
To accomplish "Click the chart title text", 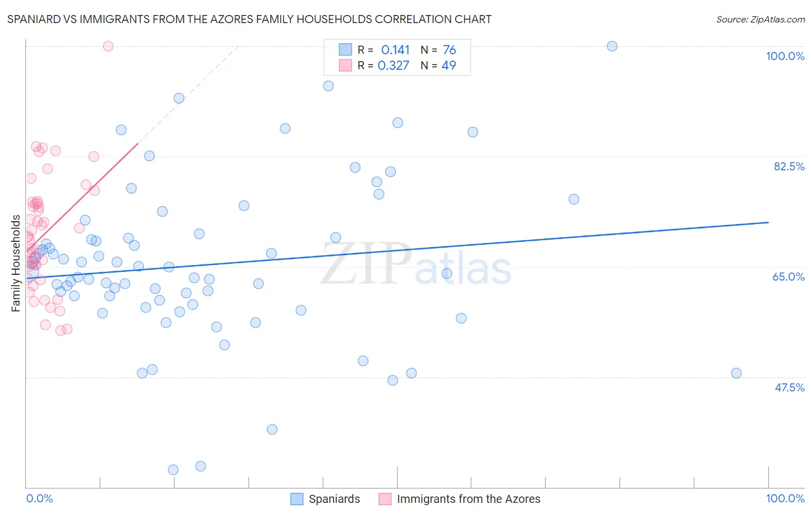I will [x=249, y=19].
